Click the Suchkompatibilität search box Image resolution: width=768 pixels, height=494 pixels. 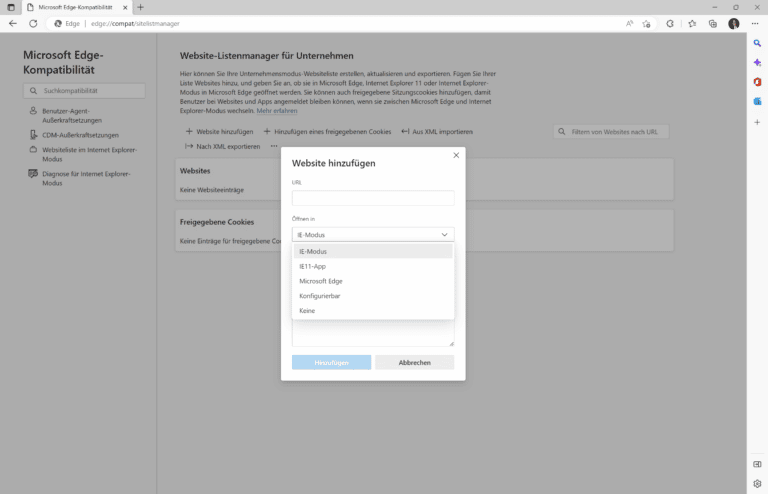(x=84, y=91)
